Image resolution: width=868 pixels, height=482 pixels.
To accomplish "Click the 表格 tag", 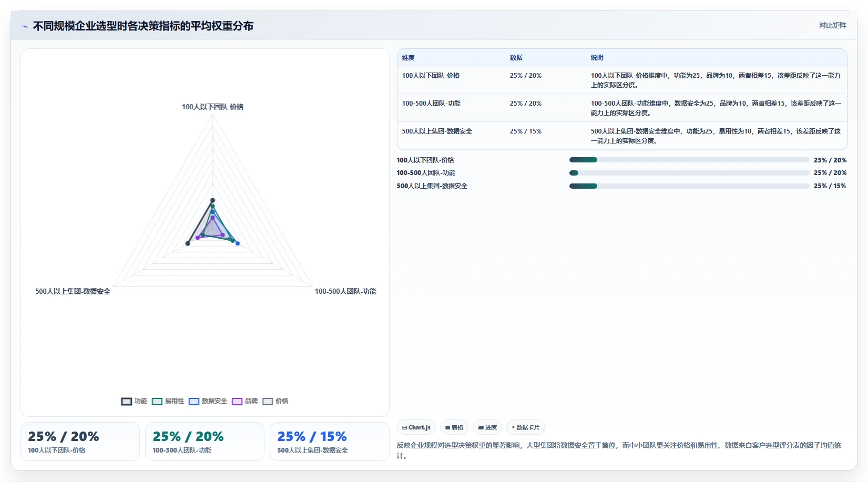I will pyautogui.click(x=454, y=427).
